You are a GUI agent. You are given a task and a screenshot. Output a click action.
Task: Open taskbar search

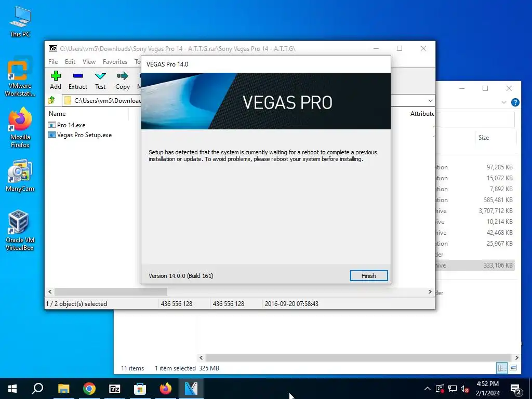coord(37,389)
